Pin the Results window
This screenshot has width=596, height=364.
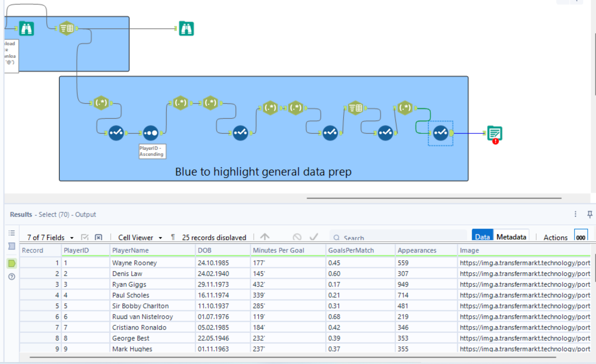[590, 214]
